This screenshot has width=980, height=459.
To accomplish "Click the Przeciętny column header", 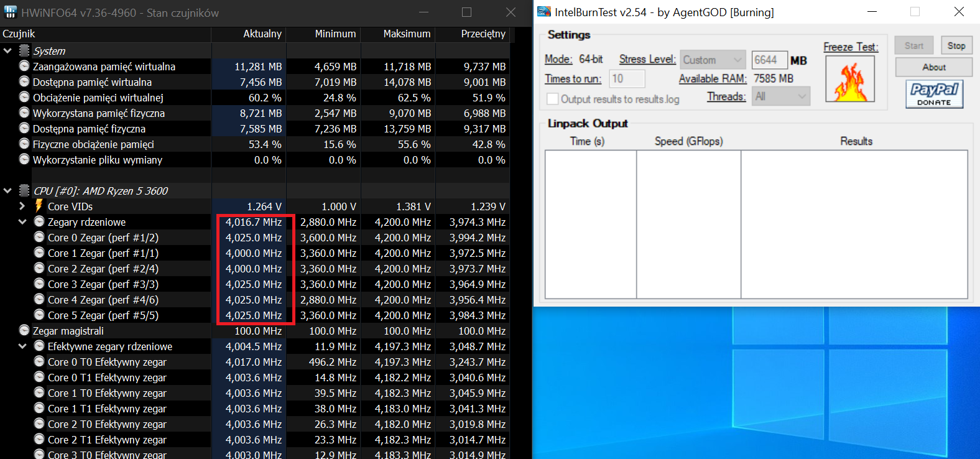I will [473, 34].
